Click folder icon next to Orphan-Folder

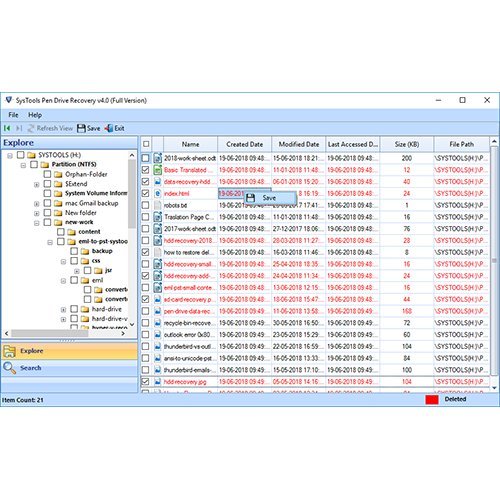point(58,174)
